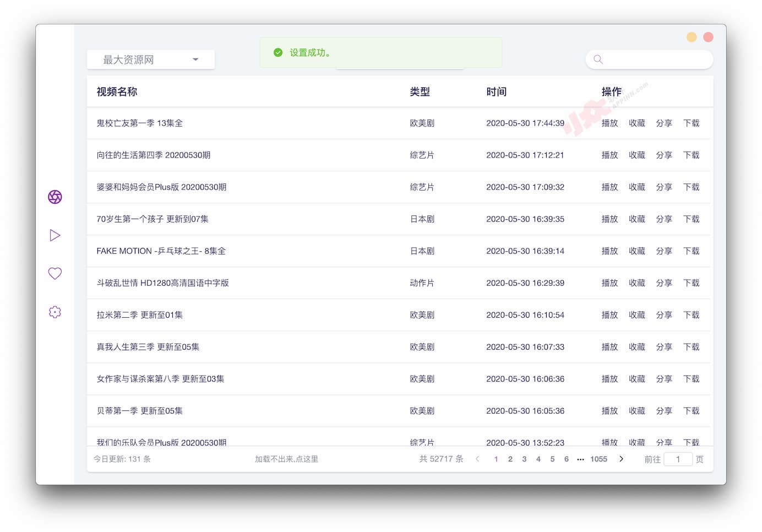Jump to last page 1055

click(x=598, y=459)
